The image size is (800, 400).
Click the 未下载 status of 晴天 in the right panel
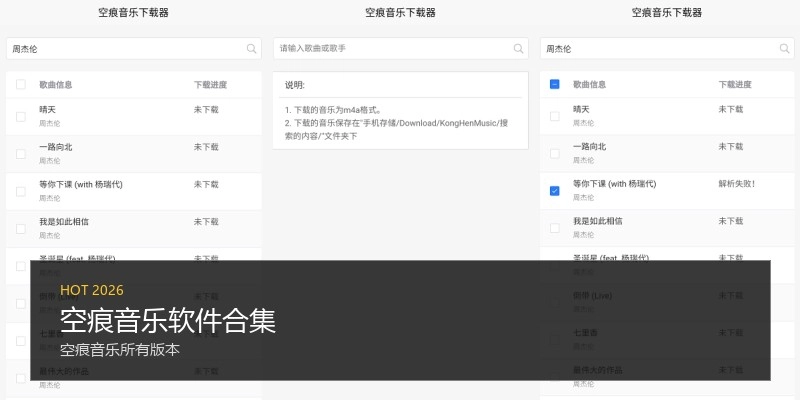click(x=731, y=109)
